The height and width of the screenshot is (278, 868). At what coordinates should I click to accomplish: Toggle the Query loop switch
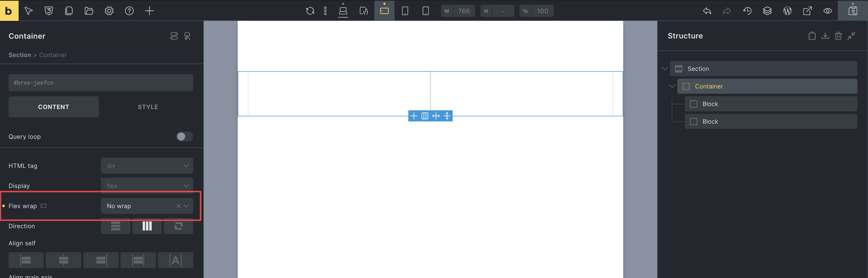tap(184, 136)
